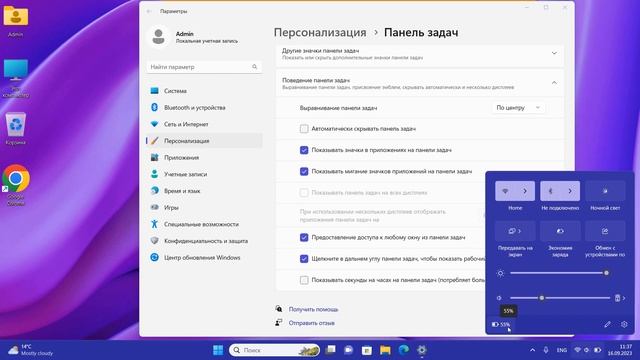
Task: Select Персонализация in the sidebar
Action: [x=204, y=141]
